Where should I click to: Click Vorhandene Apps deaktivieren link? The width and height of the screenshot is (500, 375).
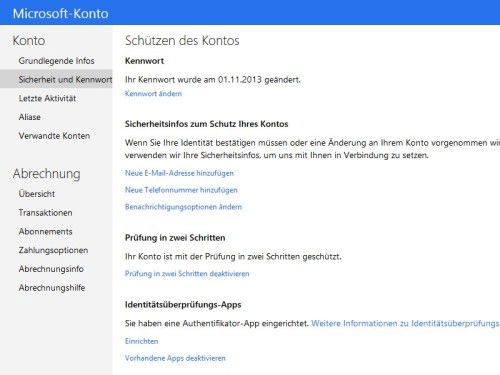[175, 358]
